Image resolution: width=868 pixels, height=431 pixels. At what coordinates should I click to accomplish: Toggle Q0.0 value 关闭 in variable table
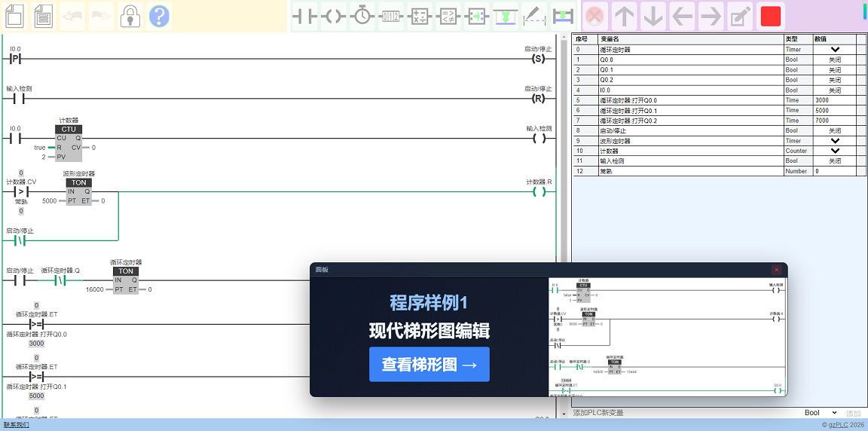tap(835, 60)
